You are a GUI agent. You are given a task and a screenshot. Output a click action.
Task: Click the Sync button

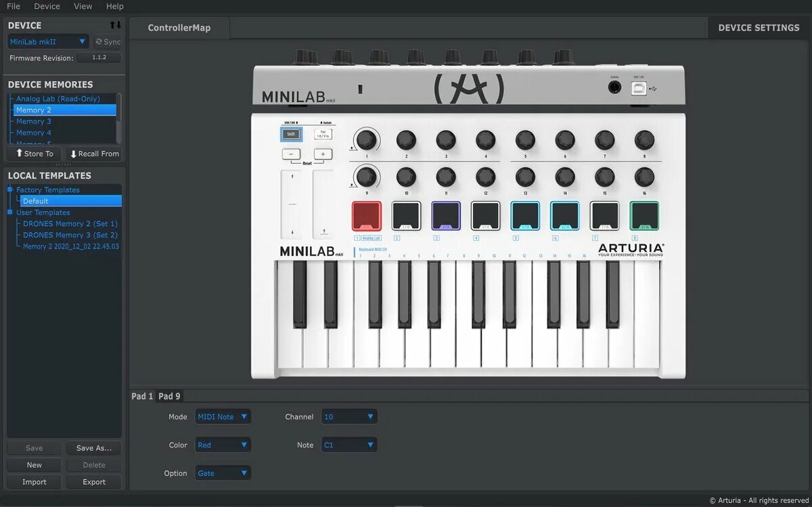click(108, 42)
